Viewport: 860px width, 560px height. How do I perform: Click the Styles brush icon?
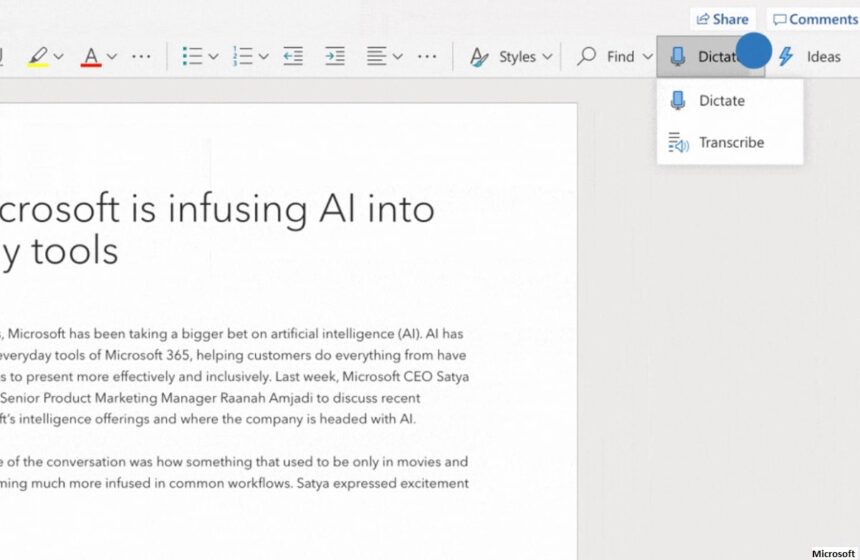coord(479,57)
